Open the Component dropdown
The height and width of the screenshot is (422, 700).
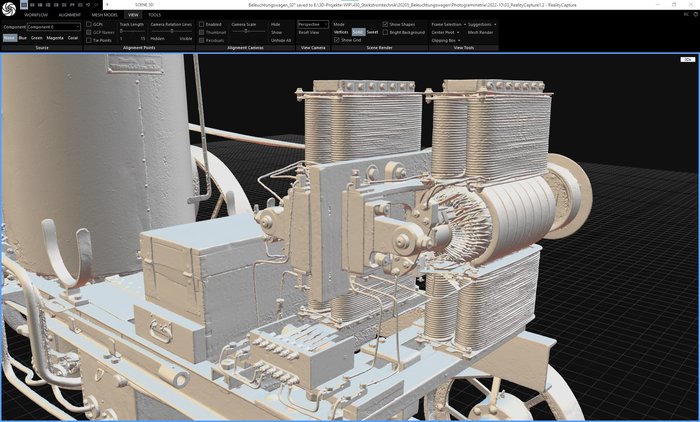point(53,27)
